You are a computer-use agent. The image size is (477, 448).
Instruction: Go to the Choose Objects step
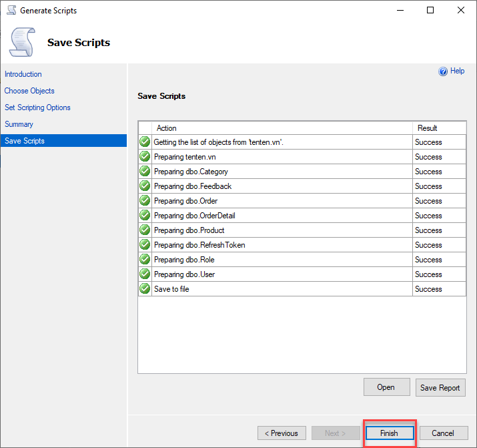pyautogui.click(x=29, y=91)
